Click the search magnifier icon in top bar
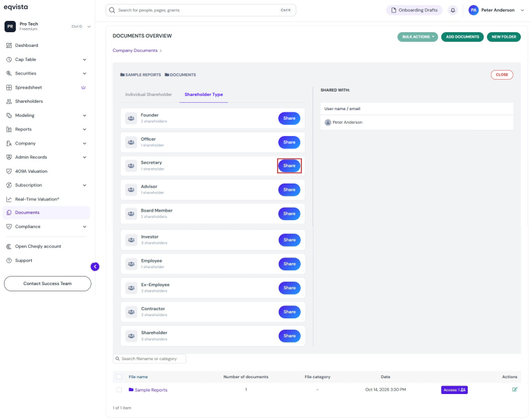The height and width of the screenshot is (420, 531). tap(112, 10)
